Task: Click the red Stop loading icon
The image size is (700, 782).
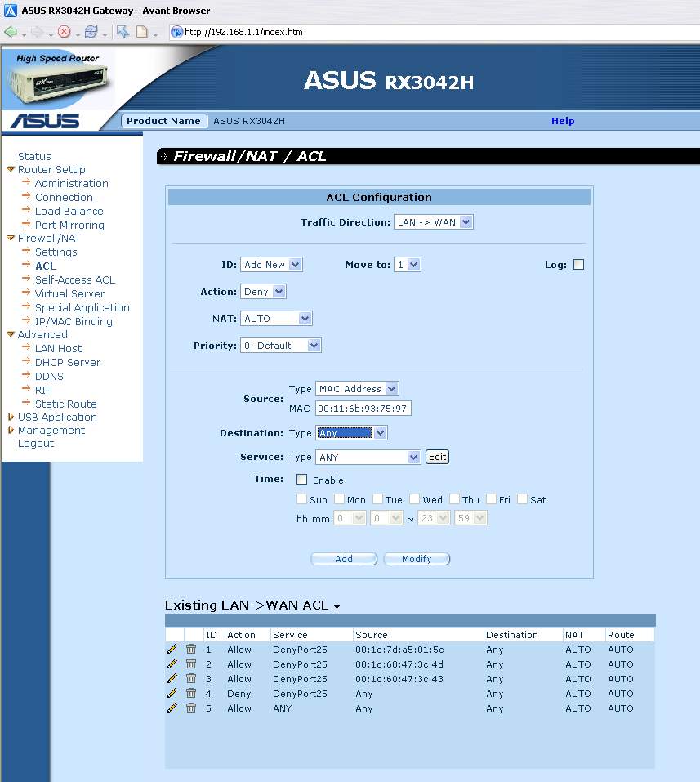Action: 65,32
